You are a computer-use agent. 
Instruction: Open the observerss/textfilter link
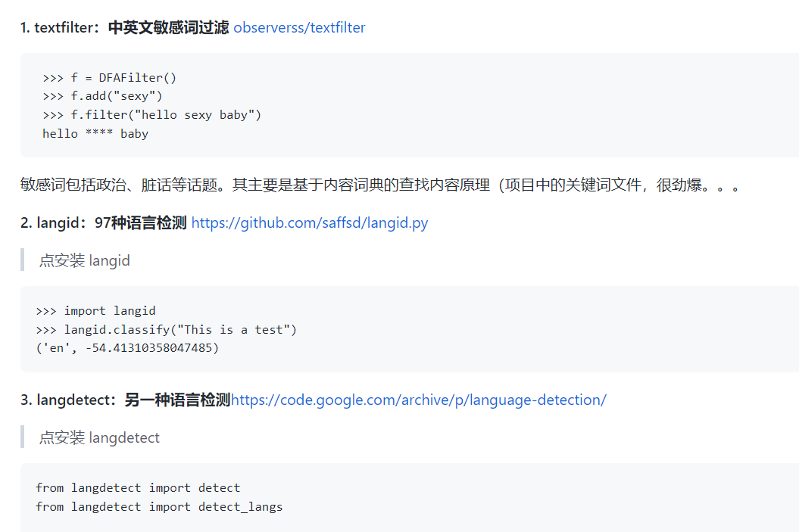point(299,28)
